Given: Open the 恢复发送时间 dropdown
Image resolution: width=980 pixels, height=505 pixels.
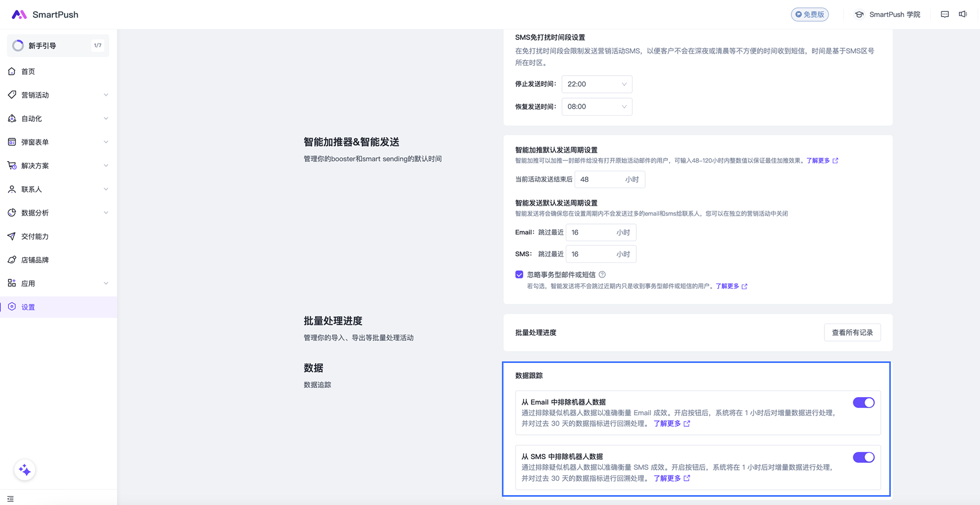Looking at the screenshot, I should coord(596,107).
